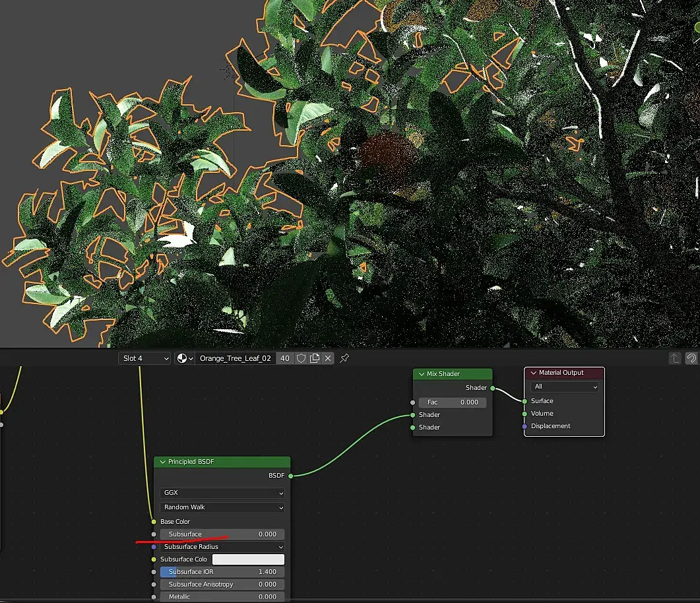Viewport: 700px width, 603px height.
Task: Select the Material Output node title
Action: [561, 373]
